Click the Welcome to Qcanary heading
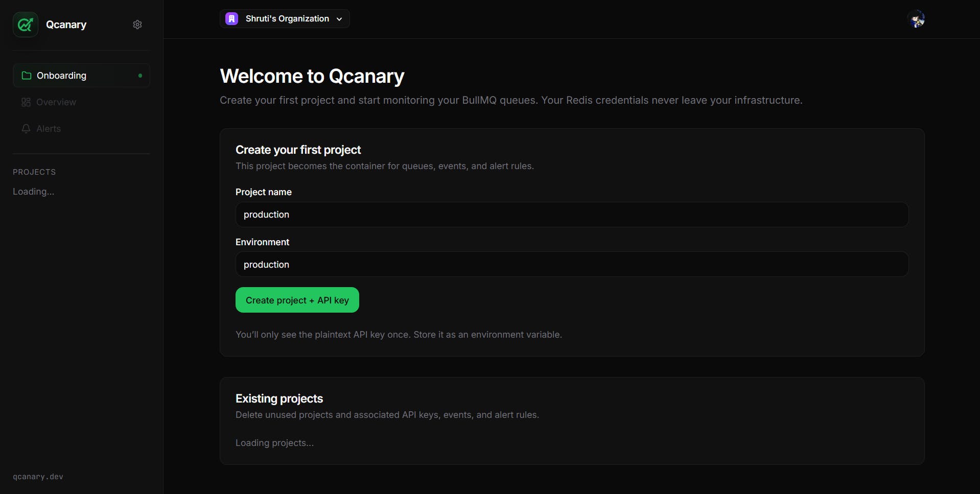The image size is (980, 494). [312, 76]
